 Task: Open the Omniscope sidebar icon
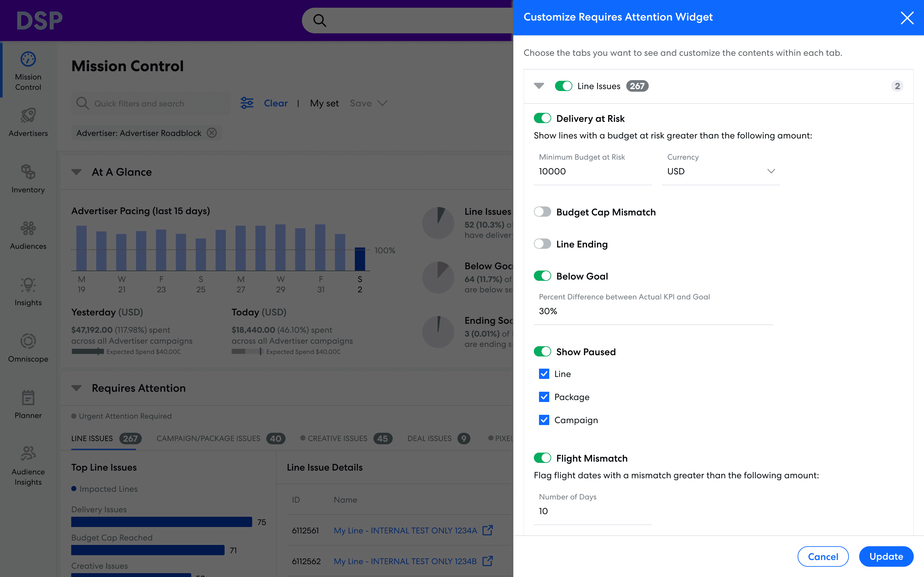click(28, 341)
